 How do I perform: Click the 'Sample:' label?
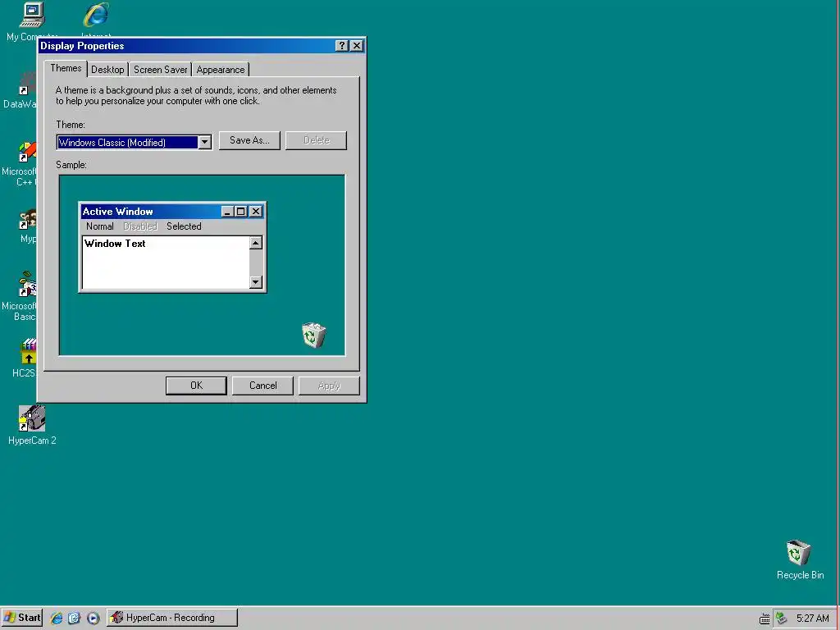[x=71, y=165]
